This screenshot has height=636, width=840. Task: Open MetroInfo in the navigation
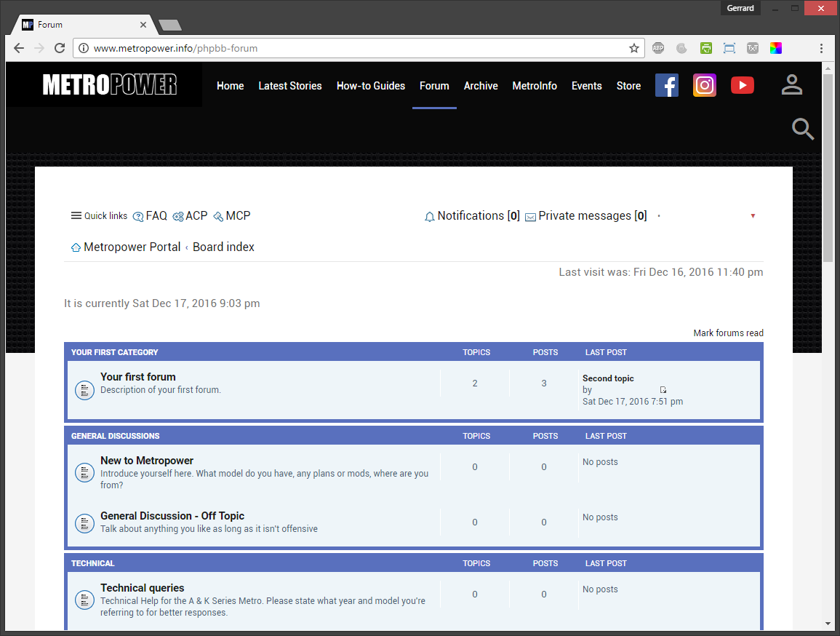click(x=535, y=86)
